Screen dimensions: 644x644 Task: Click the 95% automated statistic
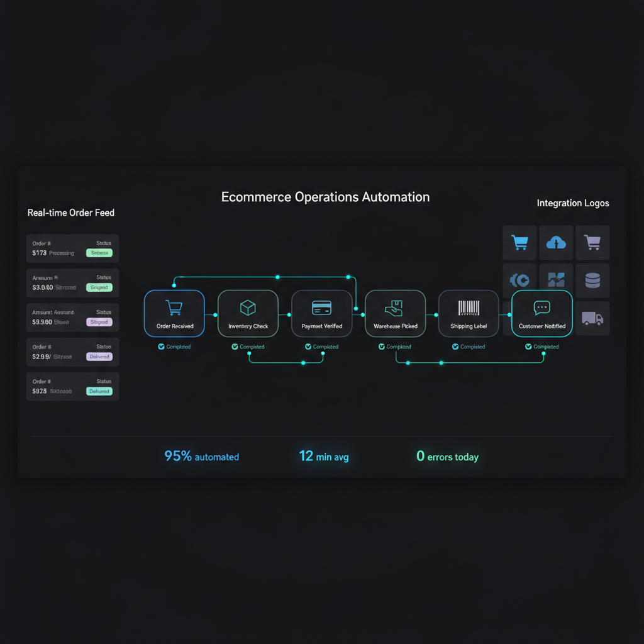202,457
